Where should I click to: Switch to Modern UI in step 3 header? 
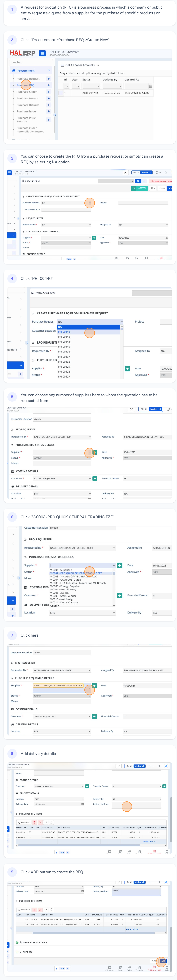[146, 172]
